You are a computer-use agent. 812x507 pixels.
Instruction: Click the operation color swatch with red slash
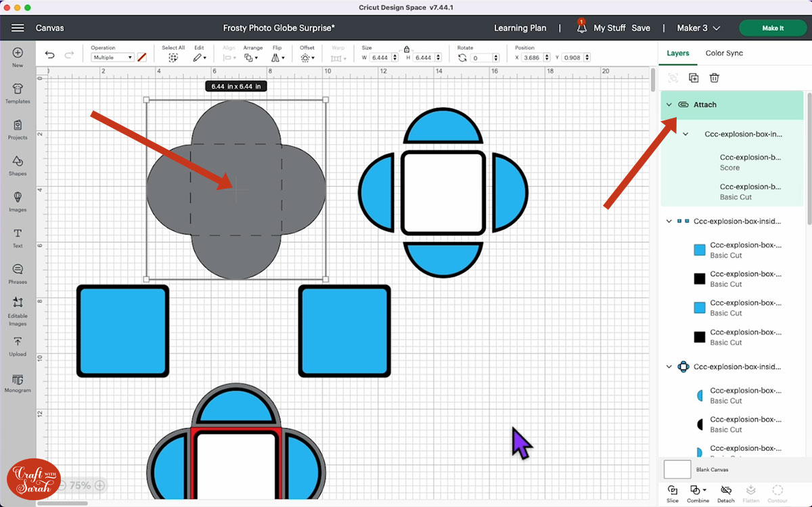[141, 58]
